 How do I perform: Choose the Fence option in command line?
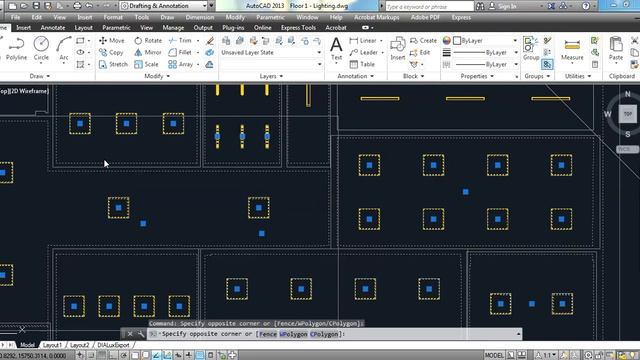click(x=268, y=334)
